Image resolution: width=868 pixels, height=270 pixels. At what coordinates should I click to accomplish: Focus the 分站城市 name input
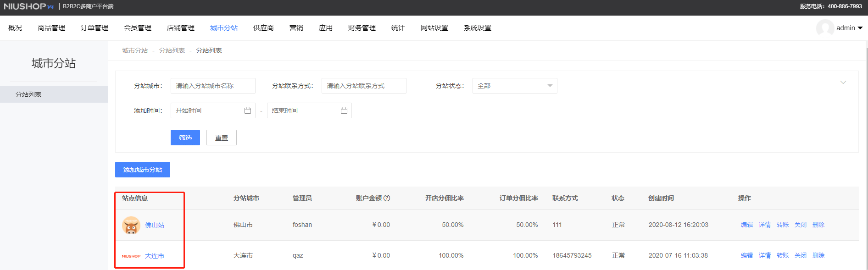tap(213, 86)
